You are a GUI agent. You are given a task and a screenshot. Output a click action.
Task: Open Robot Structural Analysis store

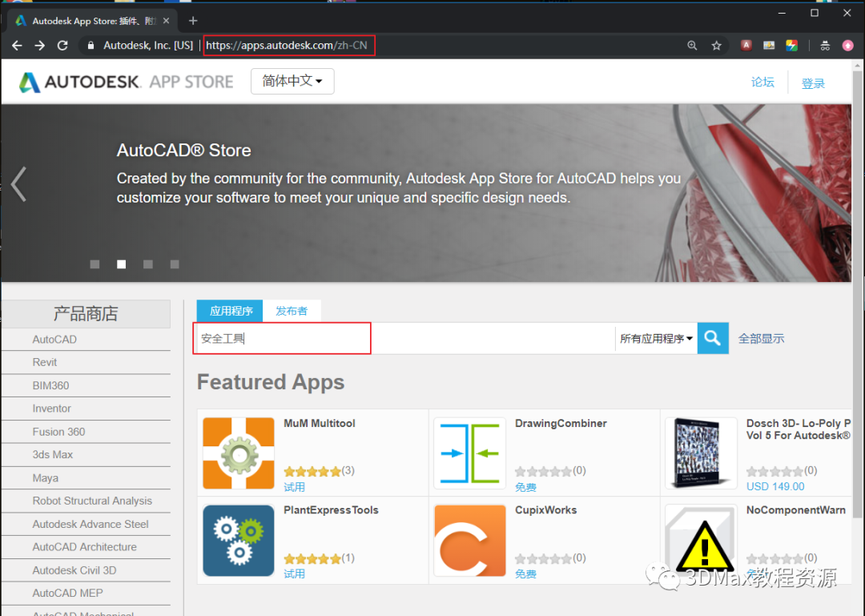pos(92,501)
